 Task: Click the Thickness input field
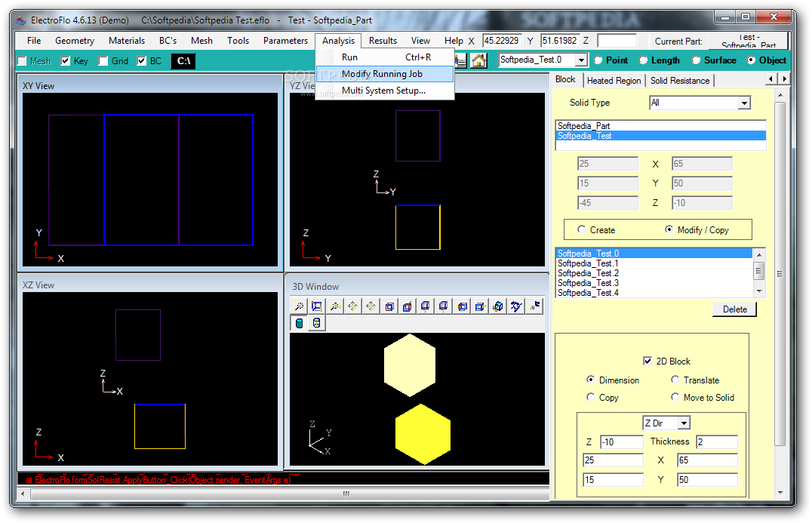pos(715,442)
